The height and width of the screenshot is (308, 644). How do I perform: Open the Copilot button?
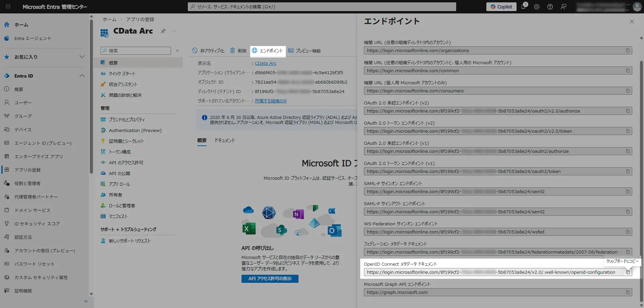point(501,7)
